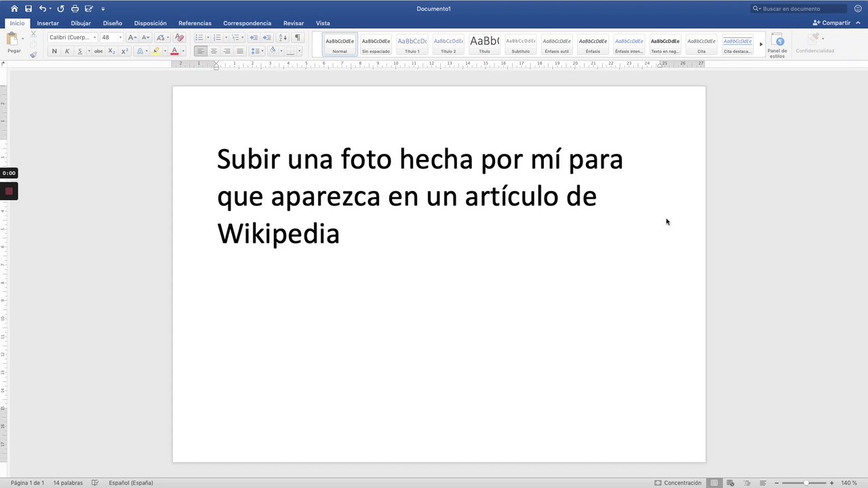Image resolution: width=868 pixels, height=488 pixels.
Task: Open the Diseño tab
Action: click(x=113, y=23)
